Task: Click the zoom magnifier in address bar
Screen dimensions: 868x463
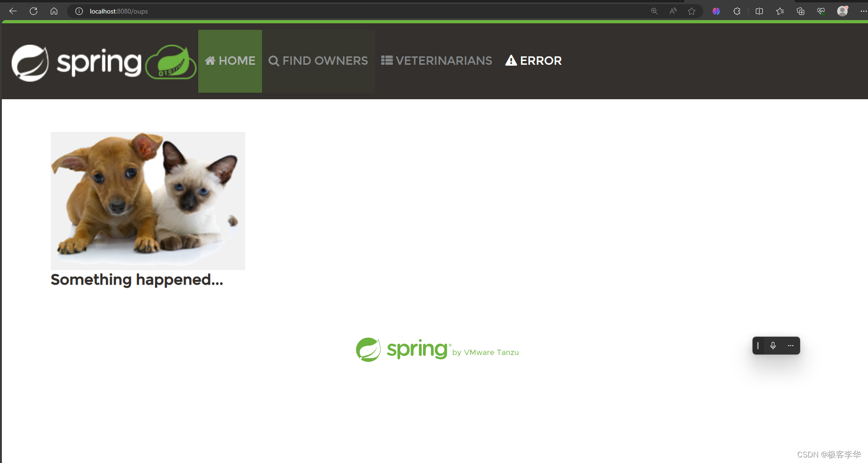Action: [x=654, y=11]
